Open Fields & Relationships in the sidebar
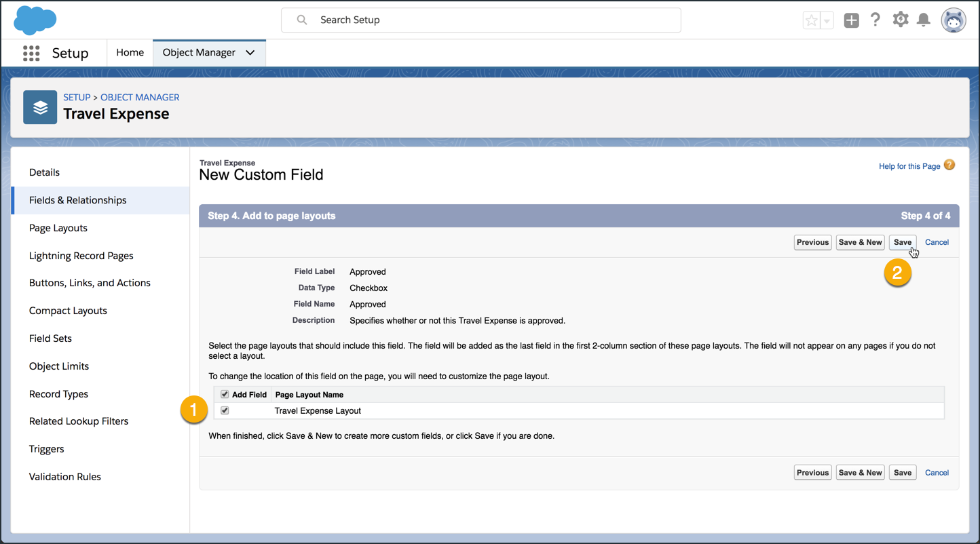 100,200
